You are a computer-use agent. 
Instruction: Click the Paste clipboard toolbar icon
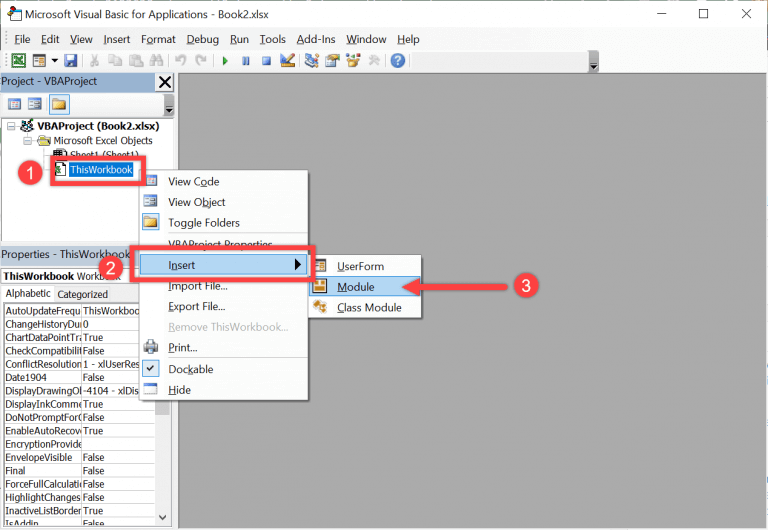click(x=136, y=61)
